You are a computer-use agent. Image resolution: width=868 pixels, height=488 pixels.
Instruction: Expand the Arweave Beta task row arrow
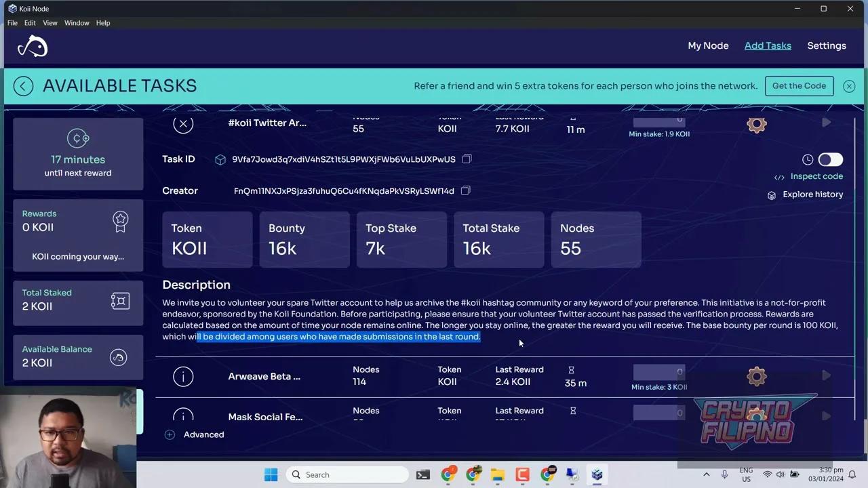point(826,376)
